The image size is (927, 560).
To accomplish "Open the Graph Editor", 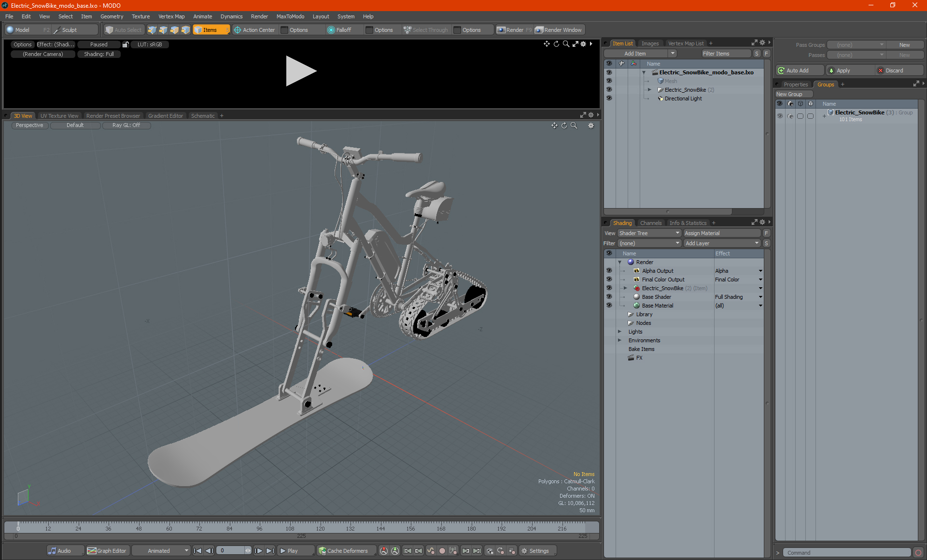I will coord(107,551).
